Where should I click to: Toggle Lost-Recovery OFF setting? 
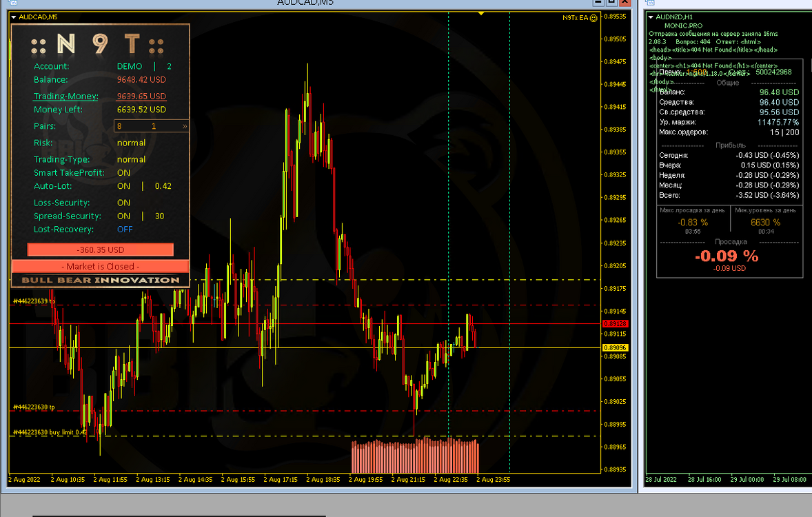coord(125,229)
